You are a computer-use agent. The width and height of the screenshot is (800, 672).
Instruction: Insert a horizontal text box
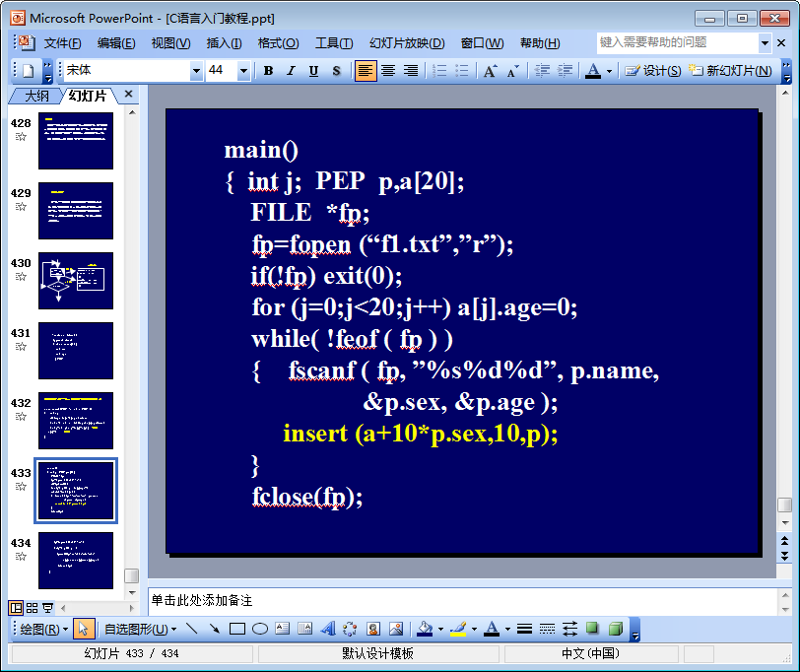point(282,630)
